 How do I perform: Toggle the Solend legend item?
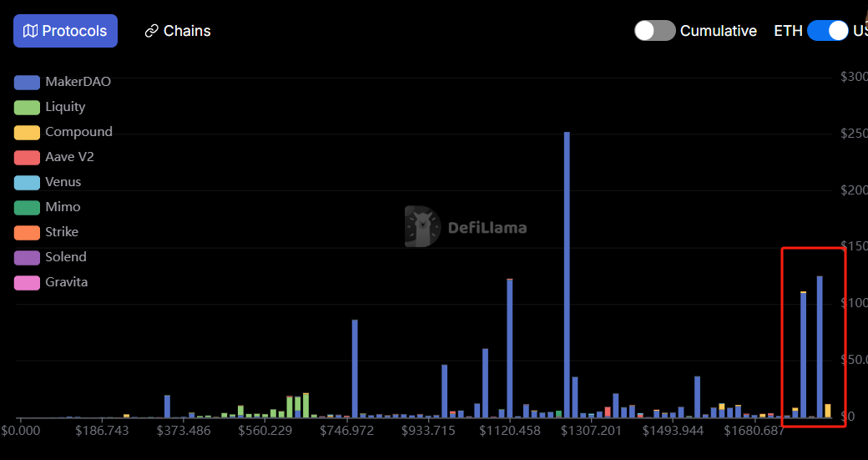click(65, 257)
